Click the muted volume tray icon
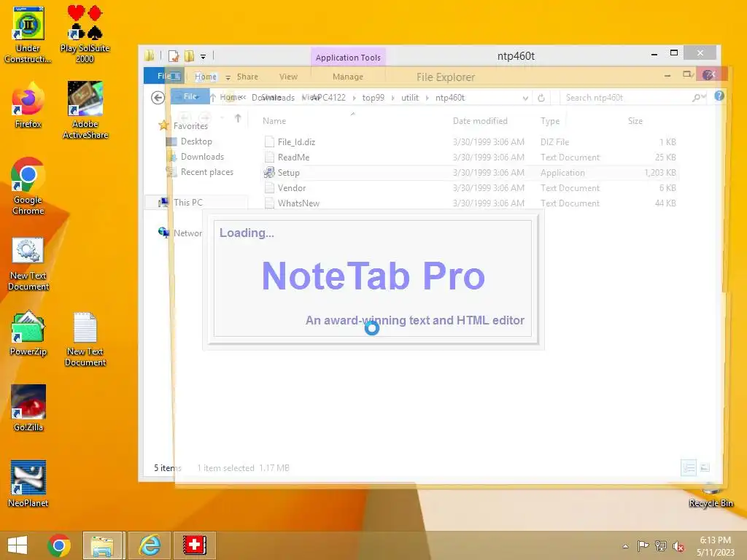The width and height of the screenshot is (747, 560). pyautogui.click(x=678, y=546)
